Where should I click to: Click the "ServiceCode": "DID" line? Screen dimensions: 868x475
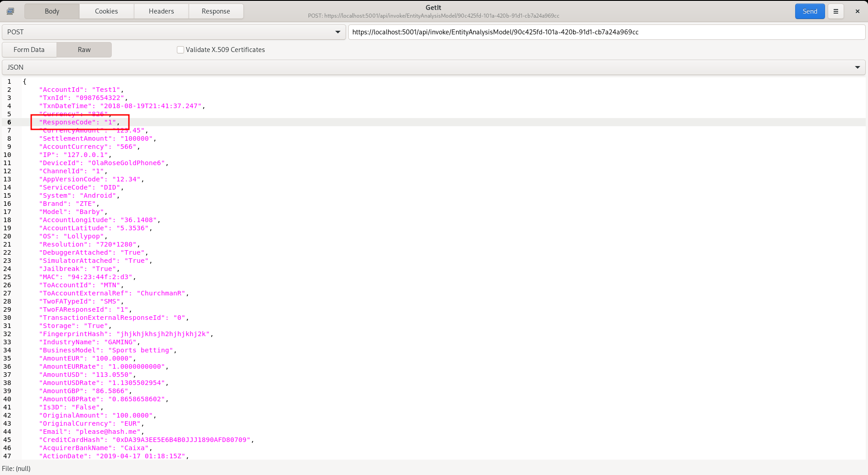coord(81,187)
